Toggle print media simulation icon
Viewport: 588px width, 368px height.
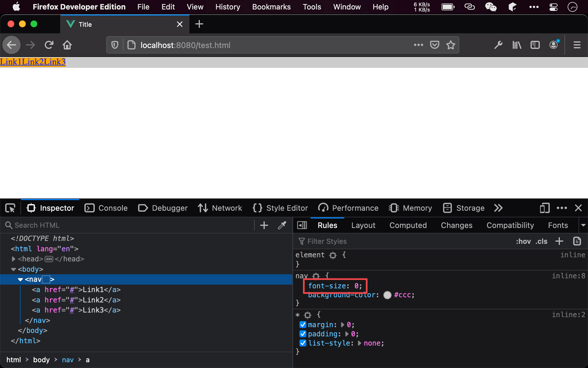tap(577, 241)
